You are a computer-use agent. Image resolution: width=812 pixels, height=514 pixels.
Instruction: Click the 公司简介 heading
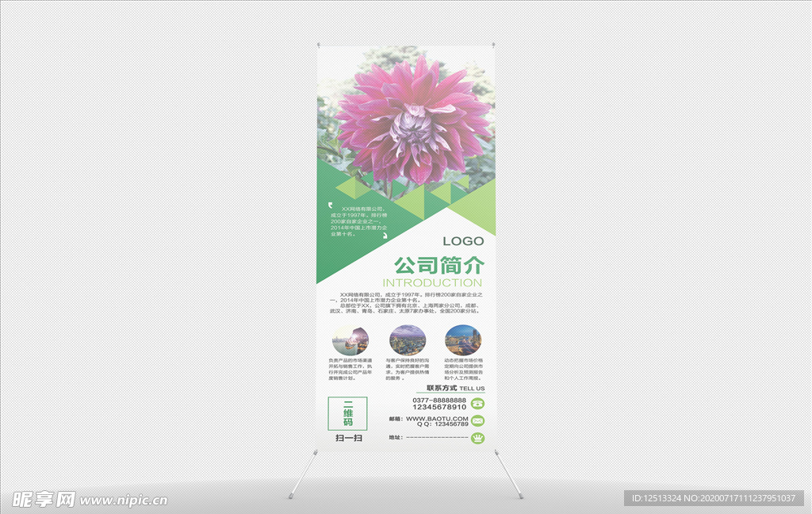(x=439, y=265)
